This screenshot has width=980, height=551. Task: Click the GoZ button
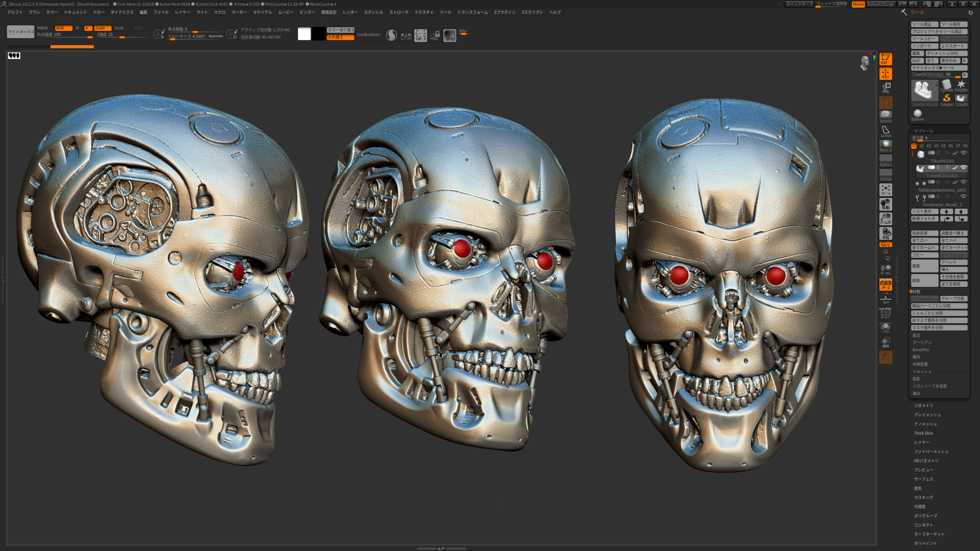click(917, 61)
